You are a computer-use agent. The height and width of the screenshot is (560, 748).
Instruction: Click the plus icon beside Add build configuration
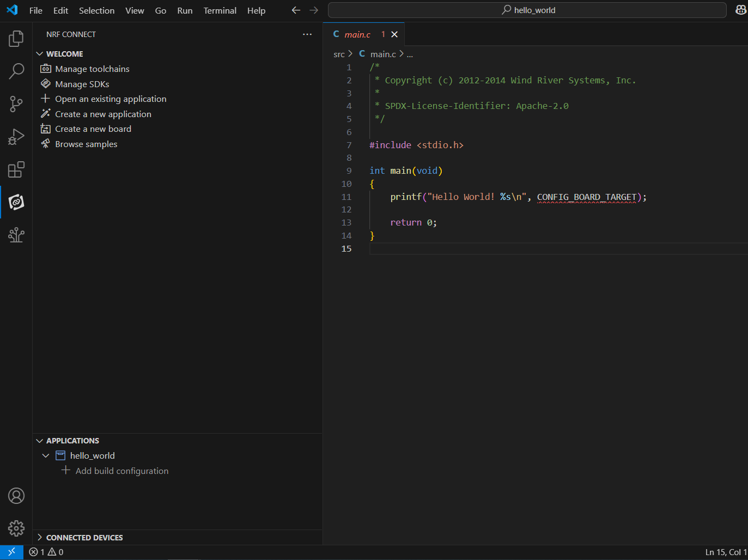[66, 470]
